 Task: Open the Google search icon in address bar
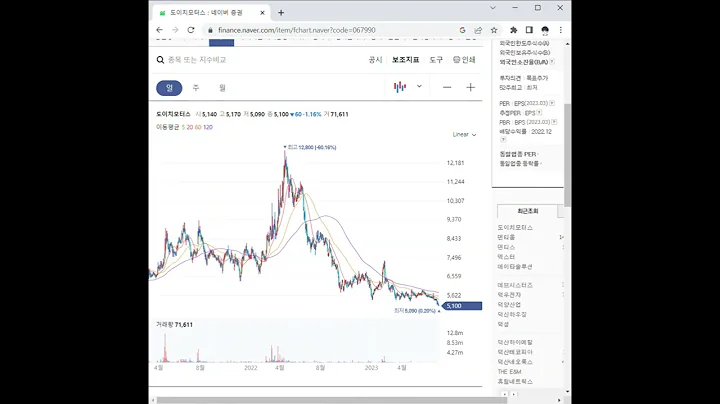coord(462,30)
